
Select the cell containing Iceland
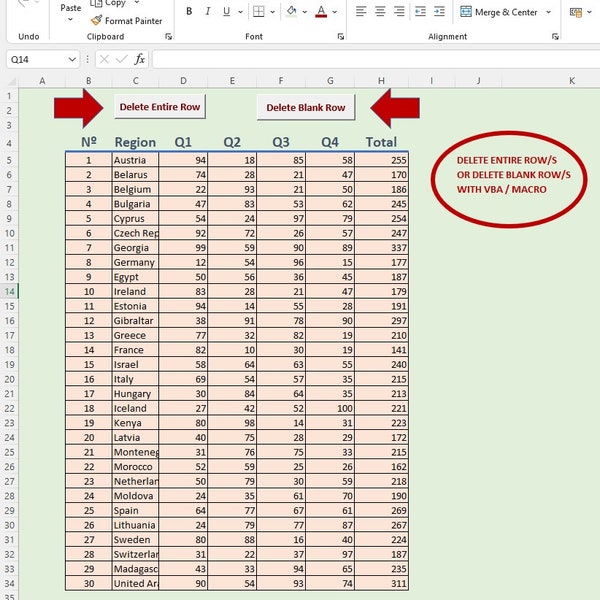[x=135, y=408]
